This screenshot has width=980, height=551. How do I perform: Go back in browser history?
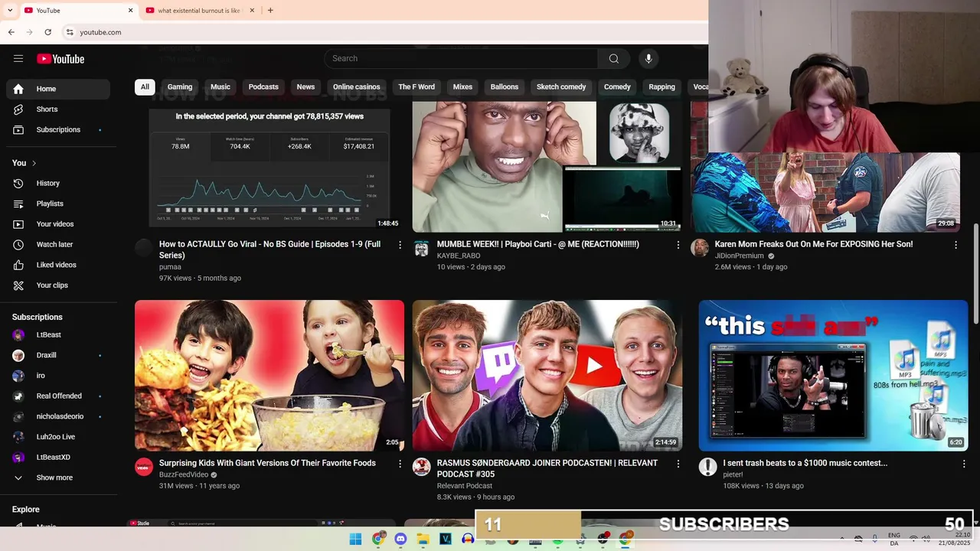pyautogui.click(x=11, y=32)
